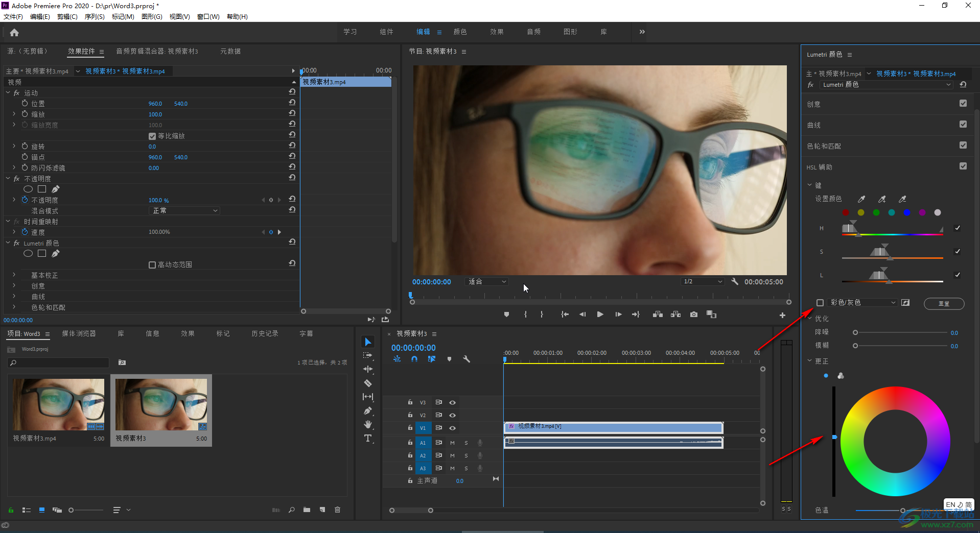Disable the Curves section checkbox
The height and width of the screenshot is (533, 980).
click(x=963, y=124)
